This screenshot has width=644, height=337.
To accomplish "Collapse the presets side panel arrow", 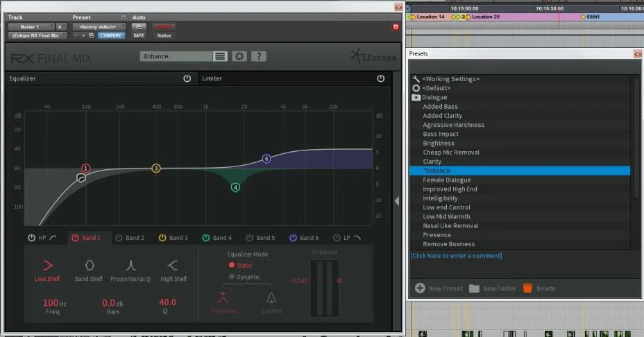I will coord(397,200).
